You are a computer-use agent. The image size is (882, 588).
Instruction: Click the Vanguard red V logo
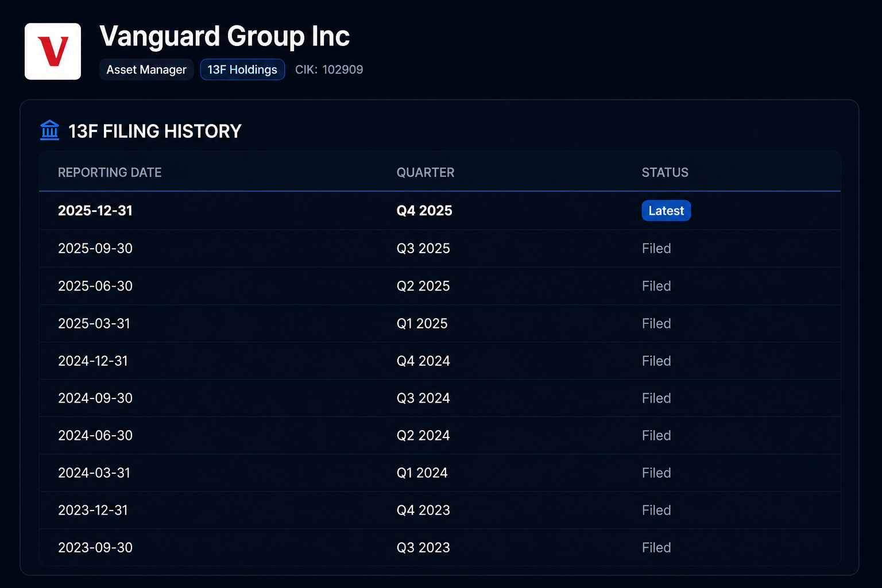click(53, 52)
